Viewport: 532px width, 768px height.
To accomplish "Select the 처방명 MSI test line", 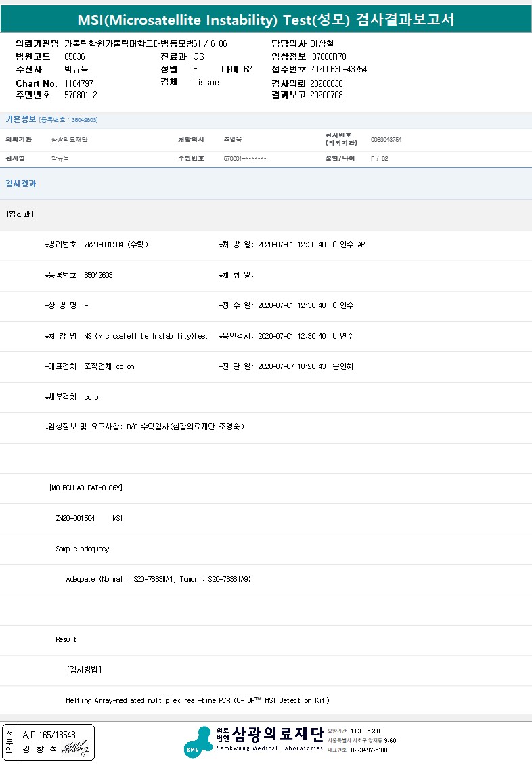I will tap(126, 336).
